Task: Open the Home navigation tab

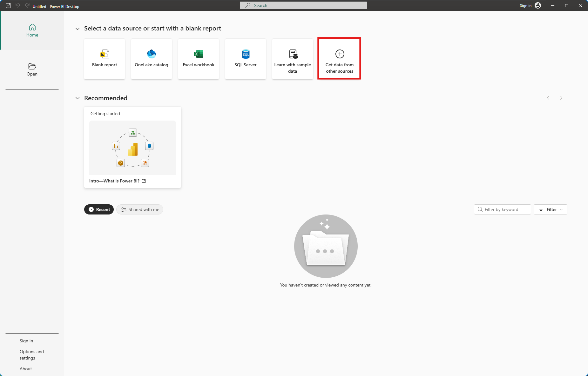Action: [x=32, y=30]
